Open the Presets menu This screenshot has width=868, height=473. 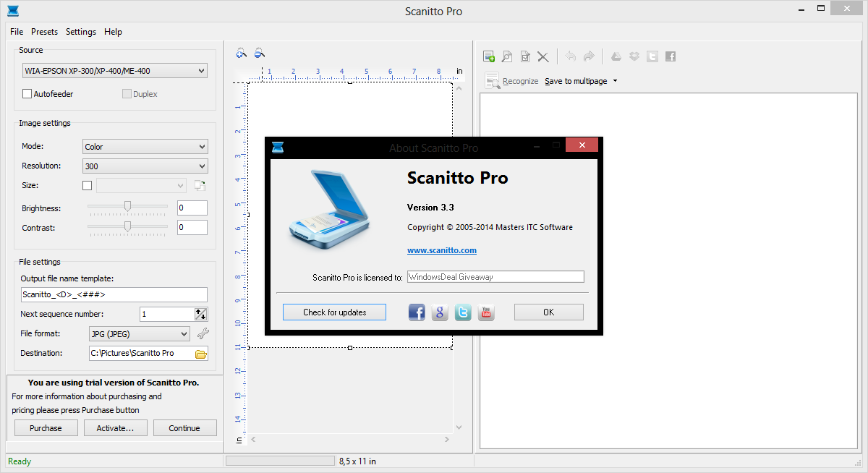tap(45, 32)
